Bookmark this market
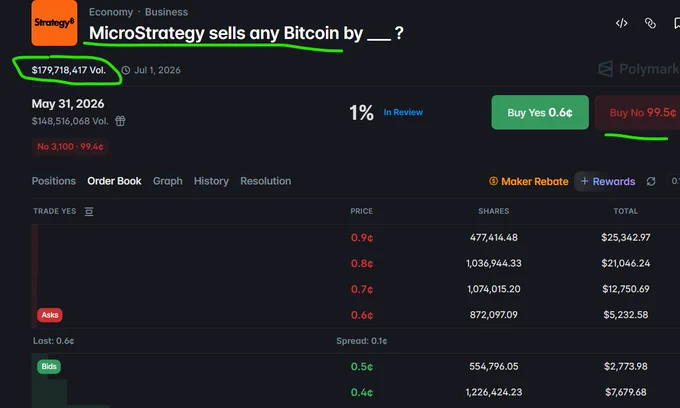 (x=677, y=23)
